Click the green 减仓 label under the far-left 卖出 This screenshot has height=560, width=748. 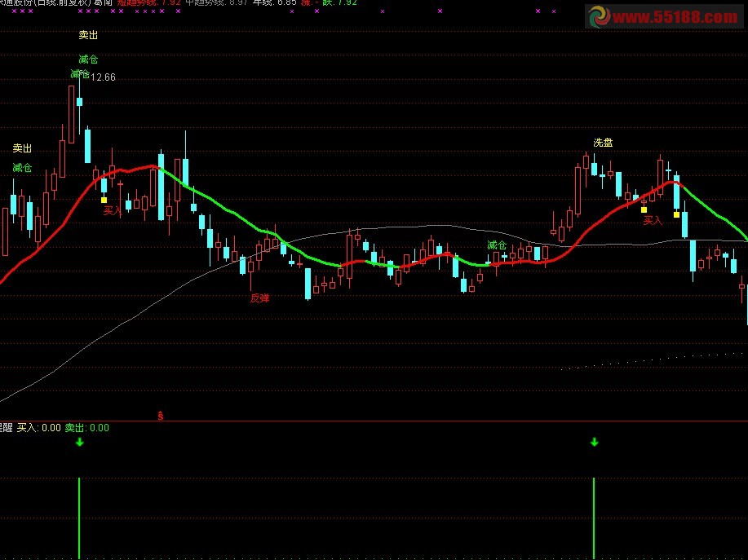[x=22, y=167]
